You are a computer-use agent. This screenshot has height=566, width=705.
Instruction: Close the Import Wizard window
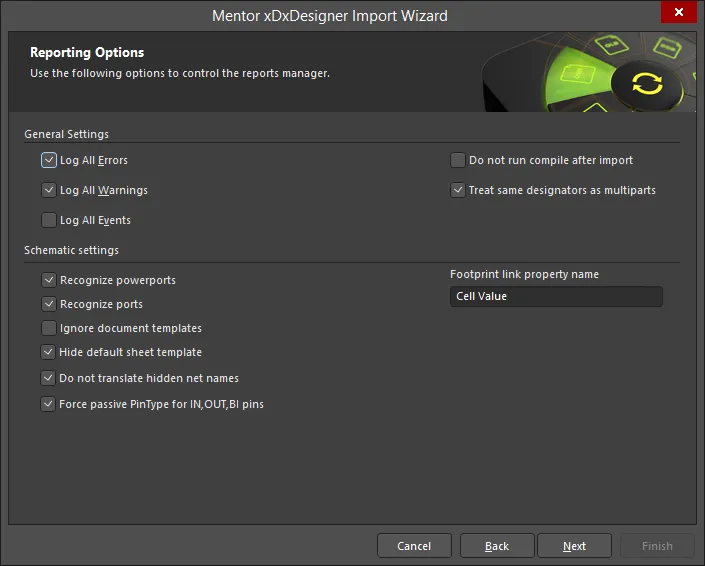pyautogui.click(x=678, y=12)
